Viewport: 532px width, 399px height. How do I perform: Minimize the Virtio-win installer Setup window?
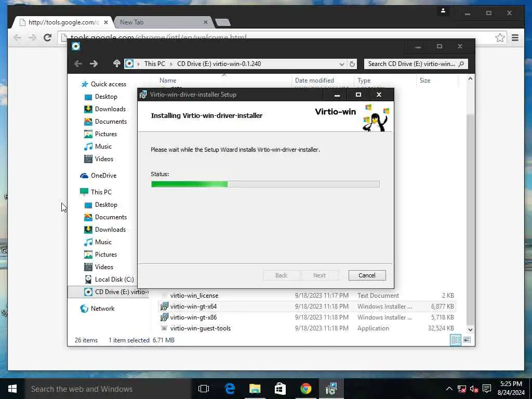[x=337, y=95]
